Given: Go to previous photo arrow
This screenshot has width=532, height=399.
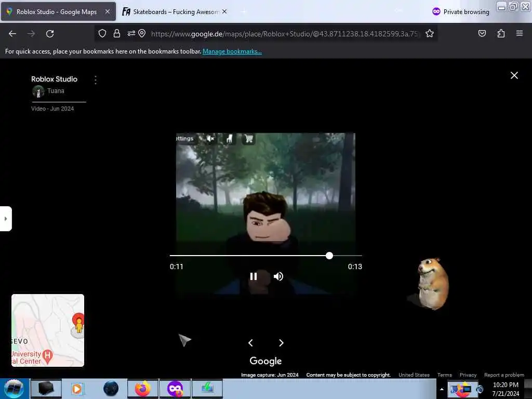Looking at the screenshot, I should (250, 343).
